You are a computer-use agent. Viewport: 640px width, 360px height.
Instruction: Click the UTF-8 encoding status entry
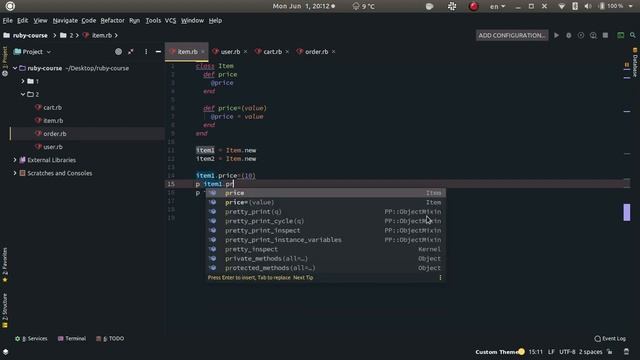tap(567, 352)
